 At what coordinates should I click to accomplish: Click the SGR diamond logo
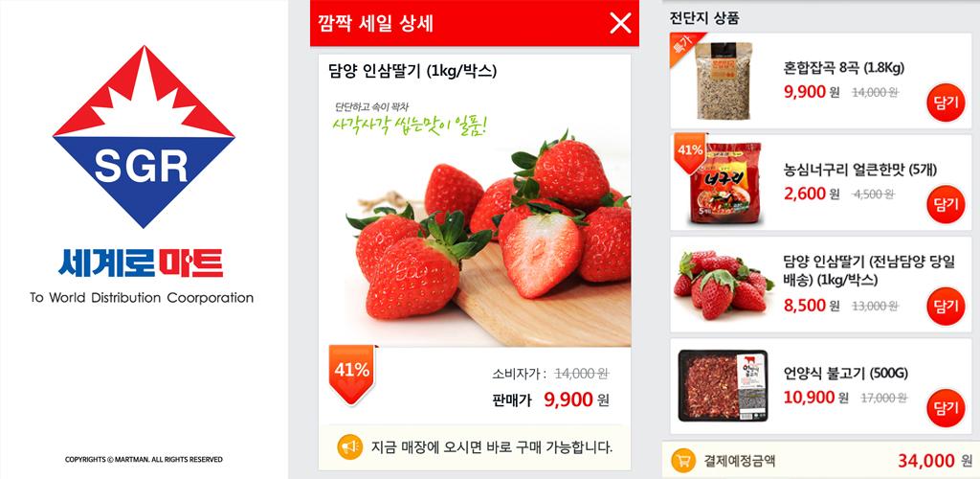[144, 136]
